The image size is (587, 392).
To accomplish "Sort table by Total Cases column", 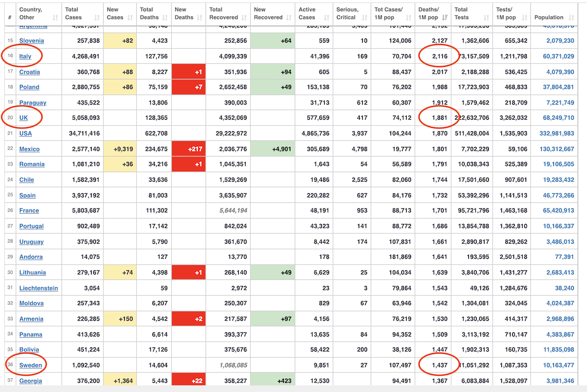I will 83,14.
